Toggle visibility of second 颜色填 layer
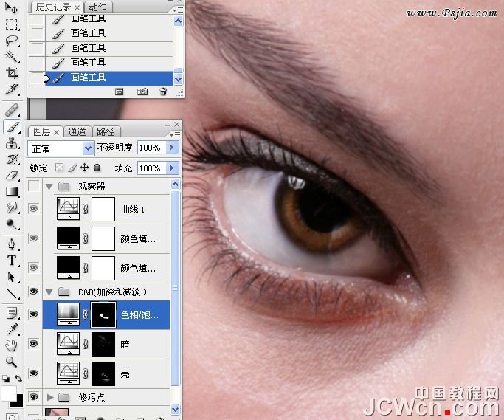This screenshot has height=420, width=504. click(33, 267)
